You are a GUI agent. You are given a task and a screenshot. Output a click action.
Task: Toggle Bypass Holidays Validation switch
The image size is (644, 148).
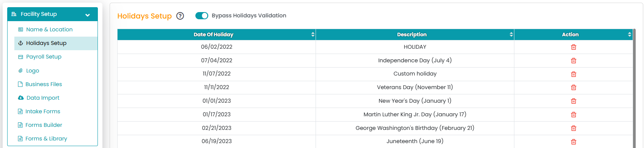pyautogui.click(x=202, y=15)
